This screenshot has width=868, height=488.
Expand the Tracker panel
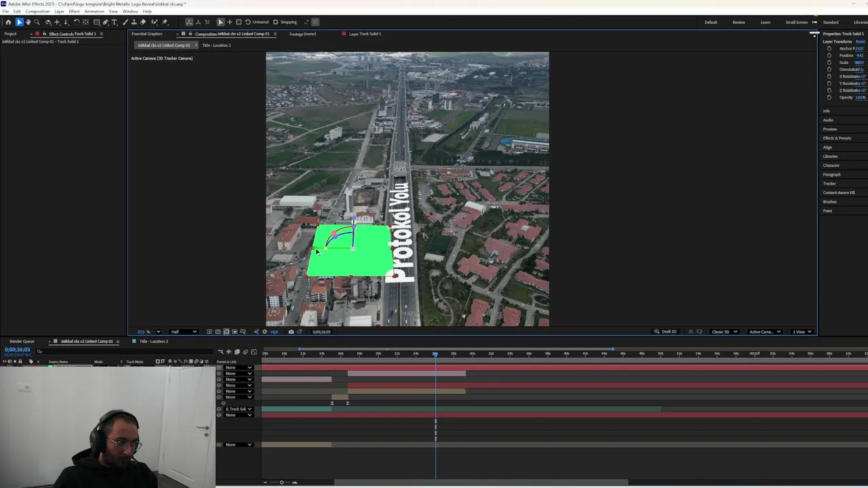point(829,184)
